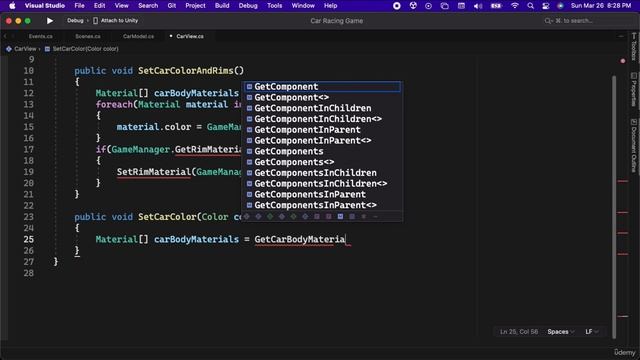Pick GetComponent from the autocomplete list
Image resolution: width=640 pixels, height=360 pixels.
322,87
